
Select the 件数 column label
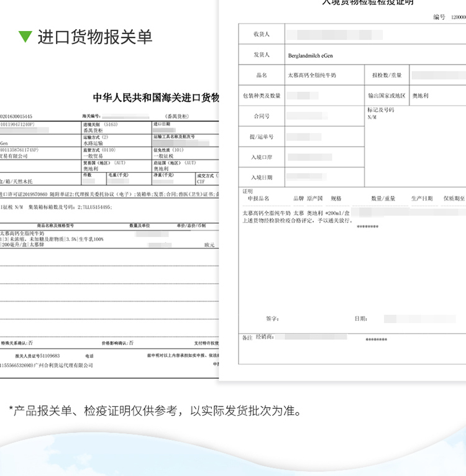(87, 175)
